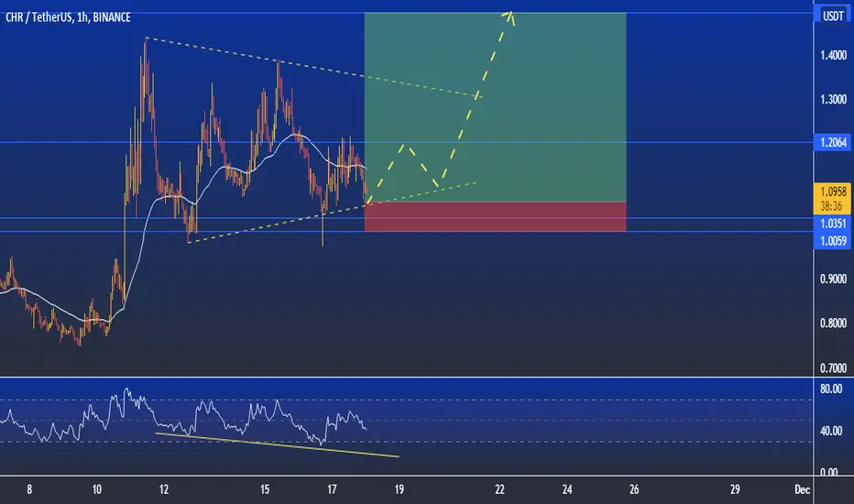Viewport: 854px width, 504px height.
Task: Click the date label 29 on time axis
Action: click(x=735, y=489)
